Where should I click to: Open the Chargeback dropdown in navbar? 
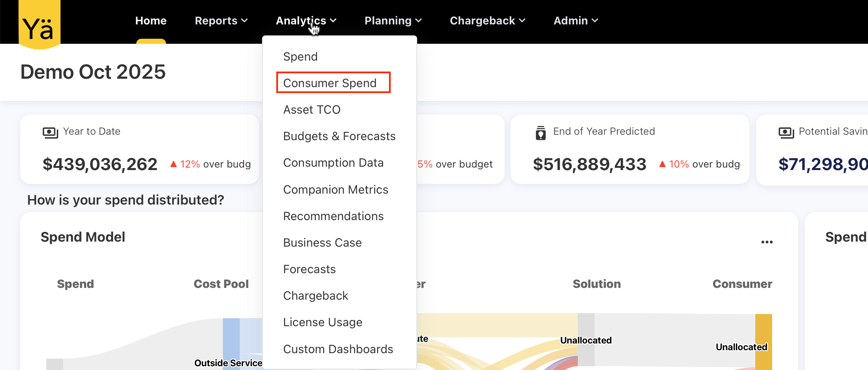(487, 21)
